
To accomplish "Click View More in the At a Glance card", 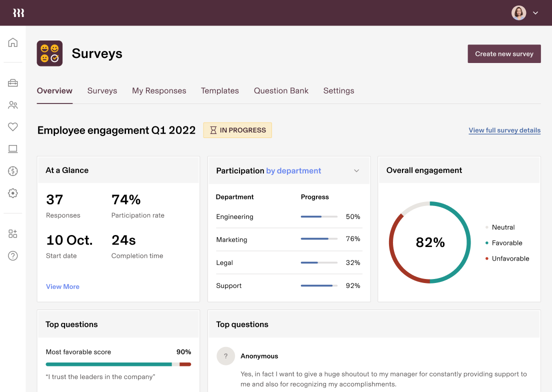I will point(62,286).
